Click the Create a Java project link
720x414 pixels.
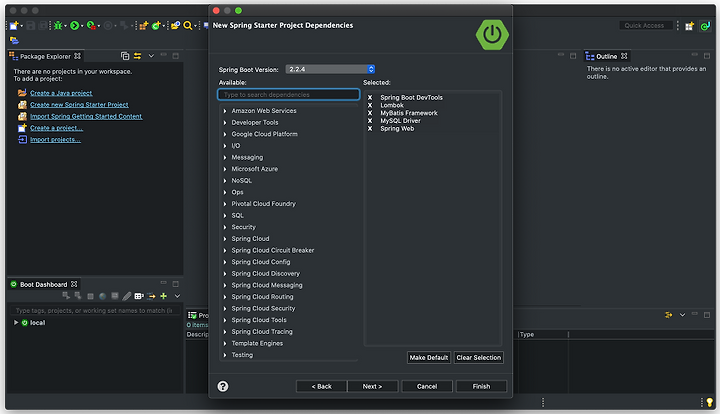click(61, 93)
